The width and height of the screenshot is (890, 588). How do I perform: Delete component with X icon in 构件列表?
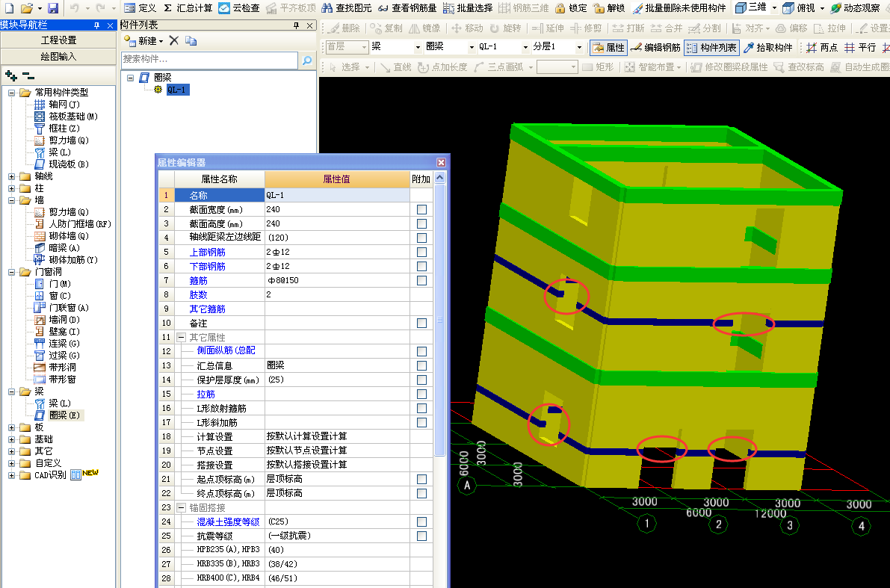tap(174, 40)
